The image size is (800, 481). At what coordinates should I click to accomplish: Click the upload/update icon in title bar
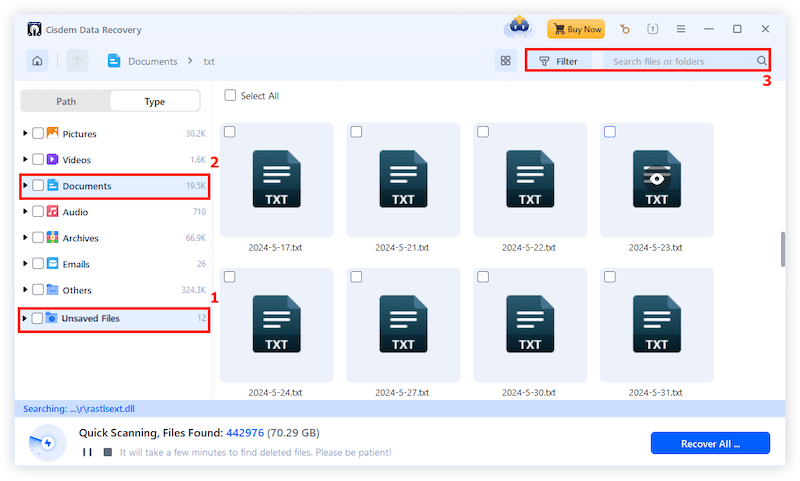click(x=653, y=29)
